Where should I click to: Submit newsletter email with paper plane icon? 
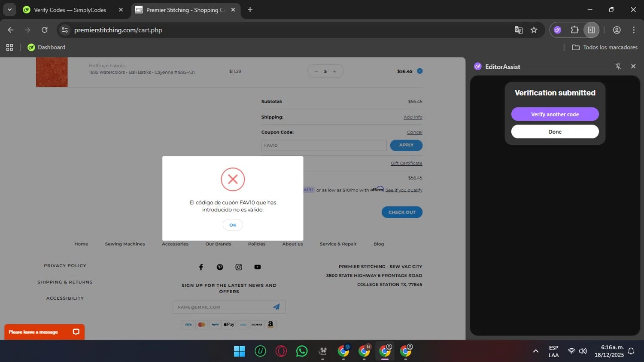pos(276,307)
